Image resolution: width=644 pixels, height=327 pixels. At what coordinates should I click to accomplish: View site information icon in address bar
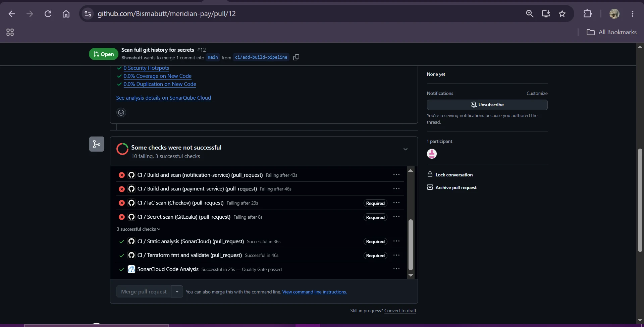[x=88, y=14]
